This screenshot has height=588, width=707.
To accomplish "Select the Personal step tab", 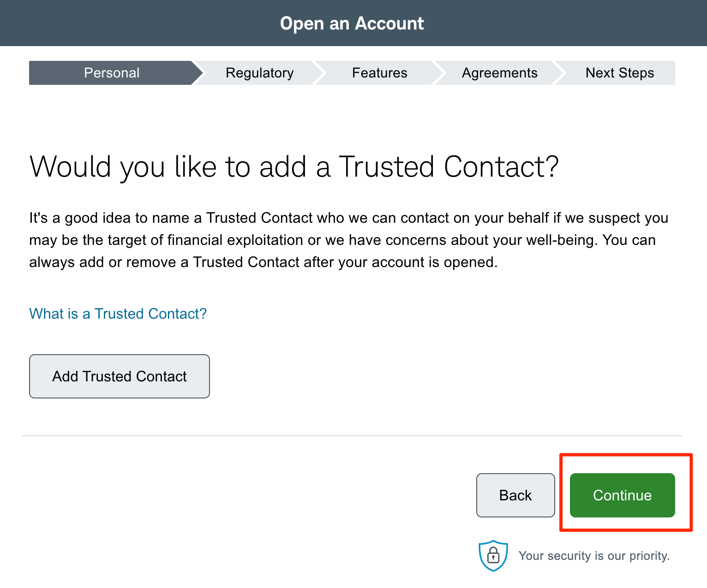I will [x=112, y=73].
